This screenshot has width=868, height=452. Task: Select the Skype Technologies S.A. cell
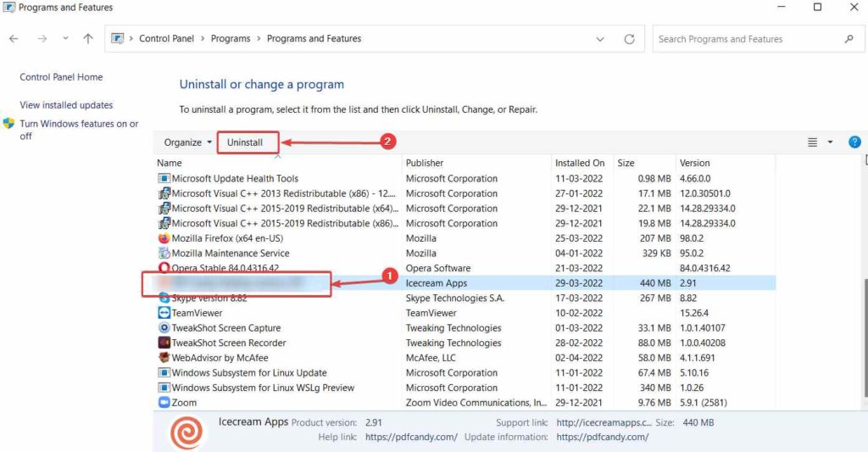pyautogui.click(x=455, y=298)
